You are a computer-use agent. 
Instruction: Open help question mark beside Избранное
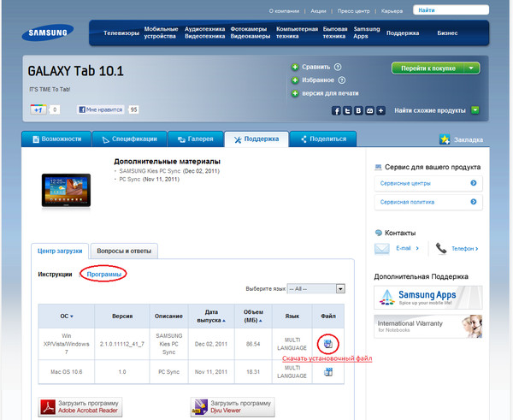pos(341,80)
